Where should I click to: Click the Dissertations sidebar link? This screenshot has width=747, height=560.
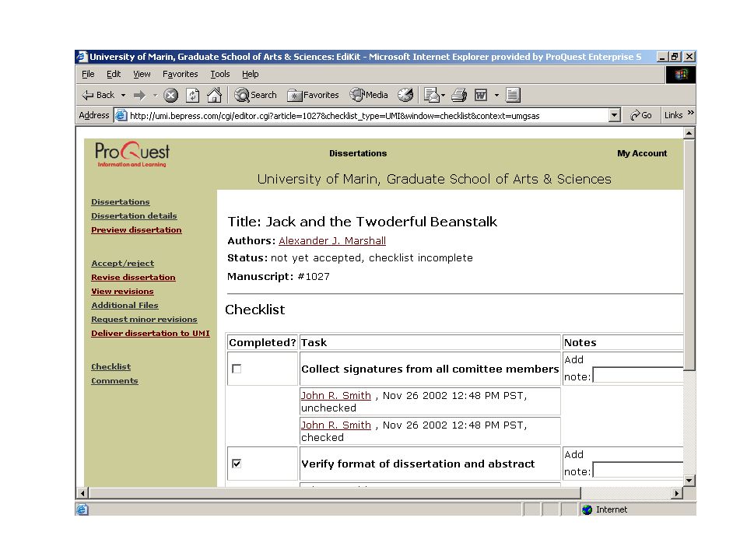(121, 202)
